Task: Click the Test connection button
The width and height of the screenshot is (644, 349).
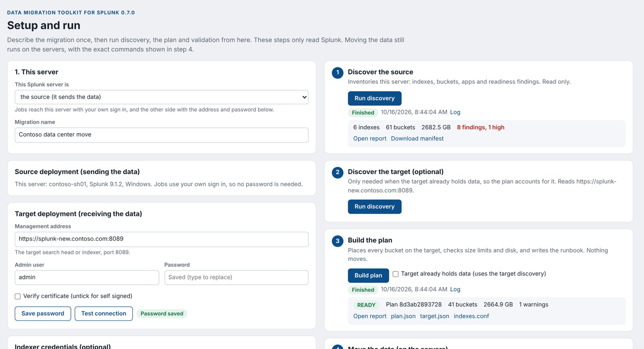Action: point(104,314)
